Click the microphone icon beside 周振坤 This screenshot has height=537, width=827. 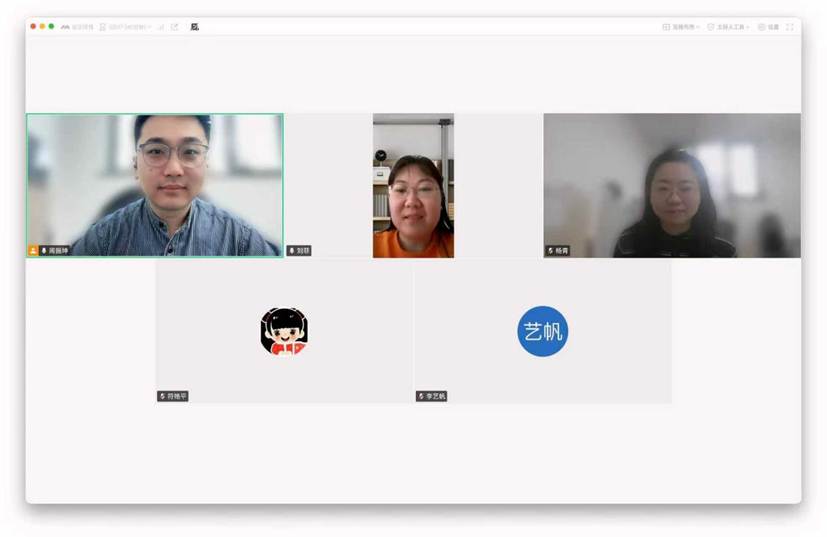43,250
